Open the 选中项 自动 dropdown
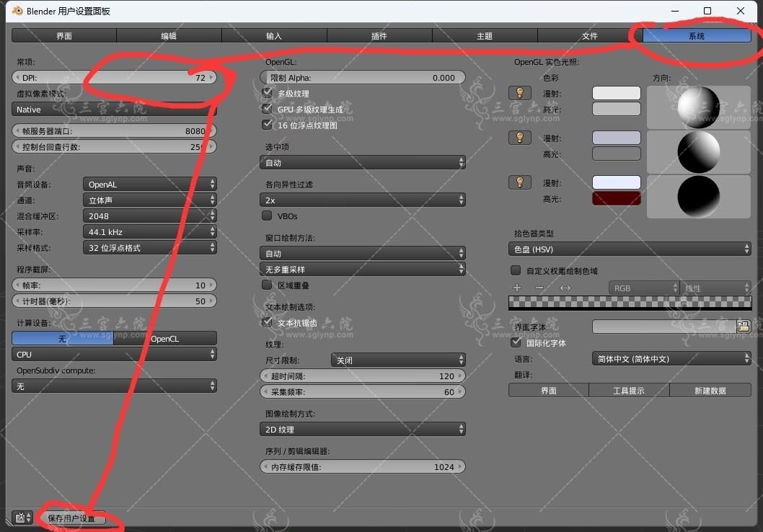The height and width of the screenshot is (532, 763). click(x=363, y=162)
